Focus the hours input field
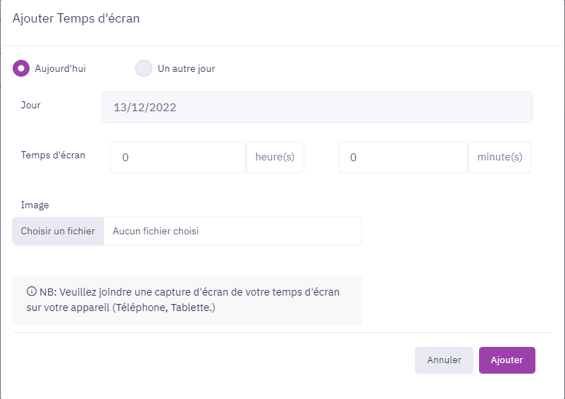The image size is (565, 399). [178, 157]
